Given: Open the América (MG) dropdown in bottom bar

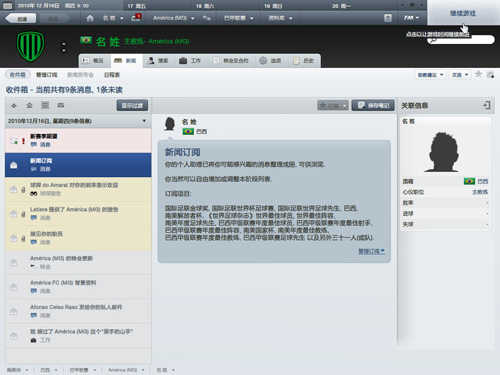Looking at the screenshot, I should pyautogui.click(x=126, y=370).
